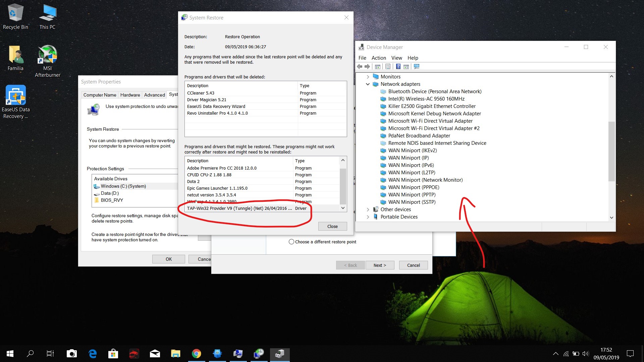Switch to the Hardware tab
The image size is (644, 362).
coord(130,95)
